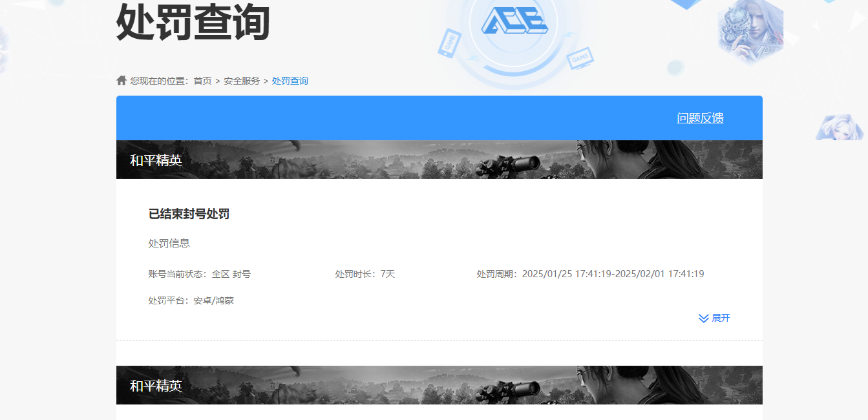Click the home icon in the breadcrumb

pyautogui.click(x=122, y=81)
